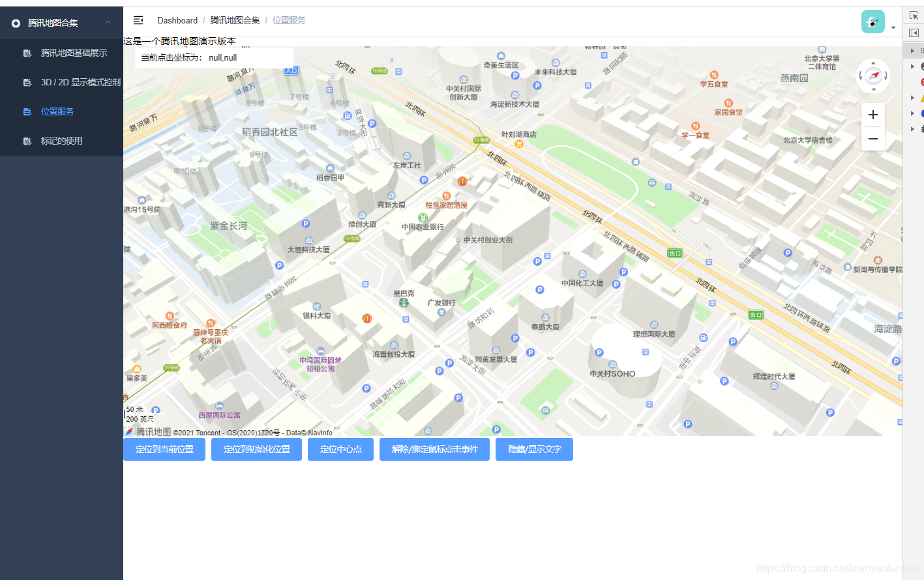Expand the user messages row in DevTools

pos(912,66)
